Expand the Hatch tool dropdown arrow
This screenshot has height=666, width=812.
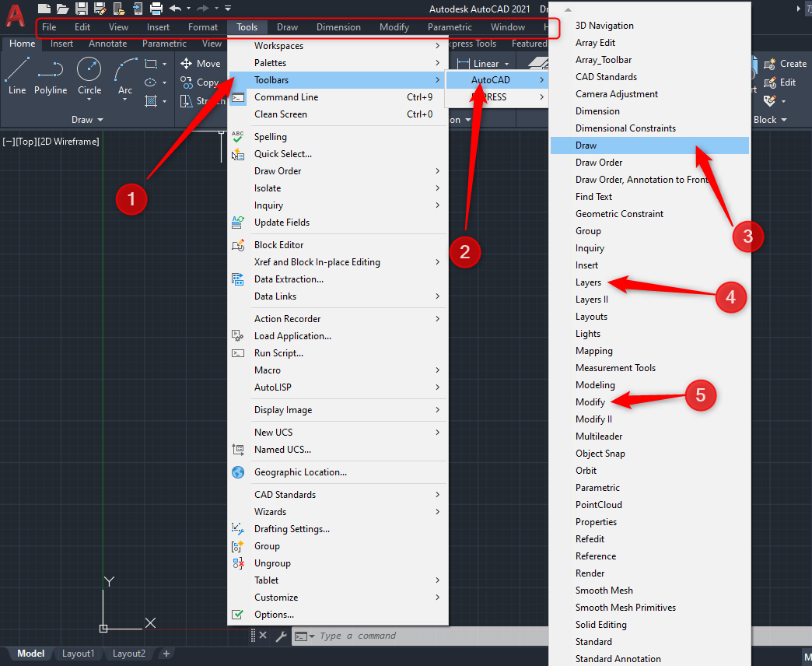(165, 101)
